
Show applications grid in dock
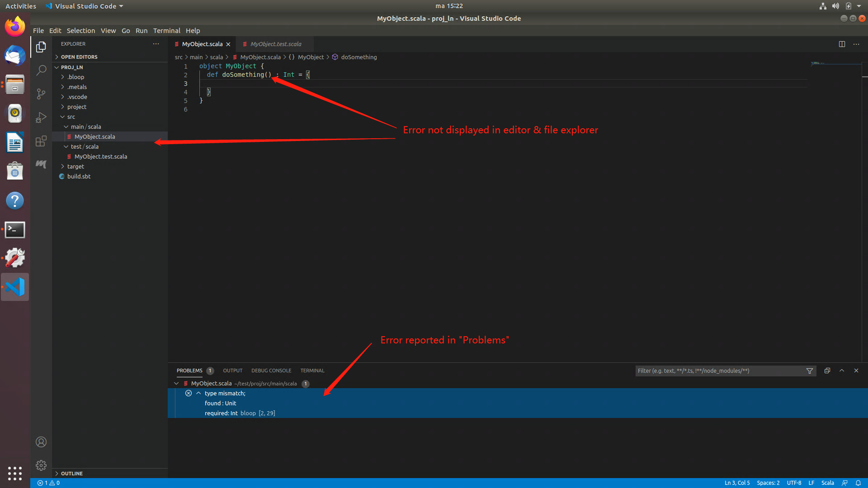click(15, 473)
